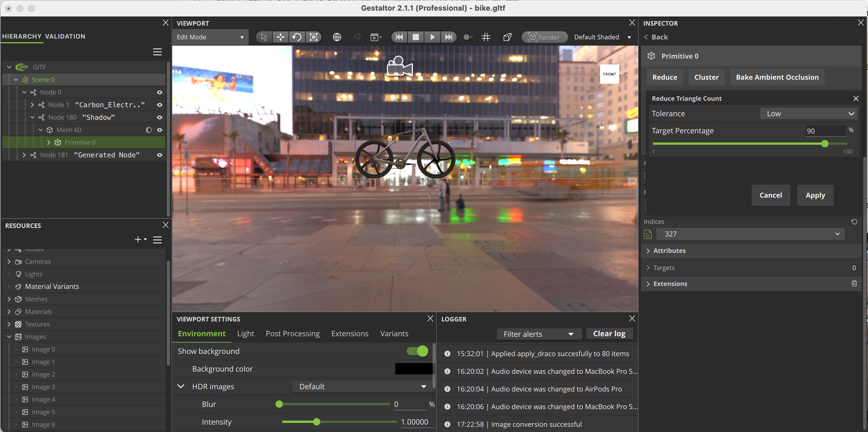The image size is (868, 432).
Task: Open the Resources add (+) menu
Action: (140, 239)
